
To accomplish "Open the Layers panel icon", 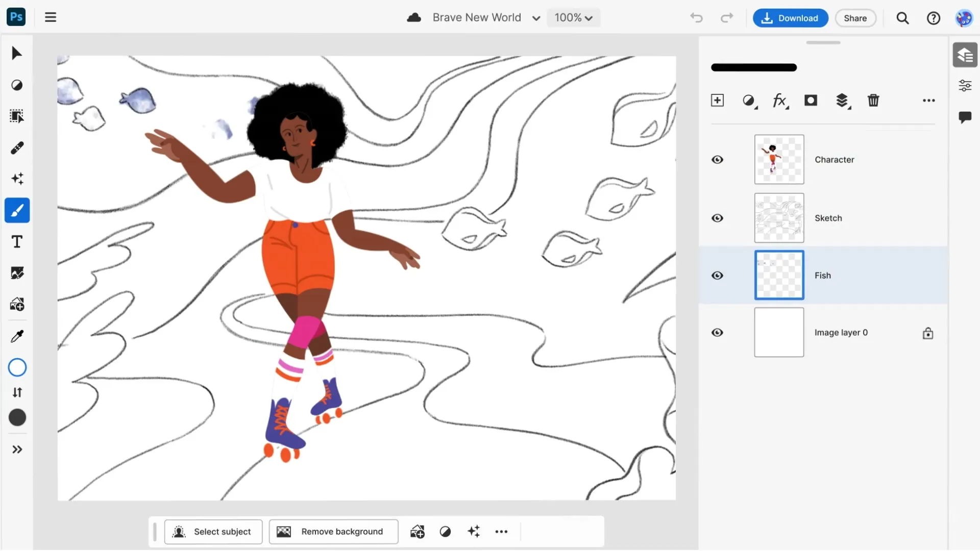I will (965, 55).
